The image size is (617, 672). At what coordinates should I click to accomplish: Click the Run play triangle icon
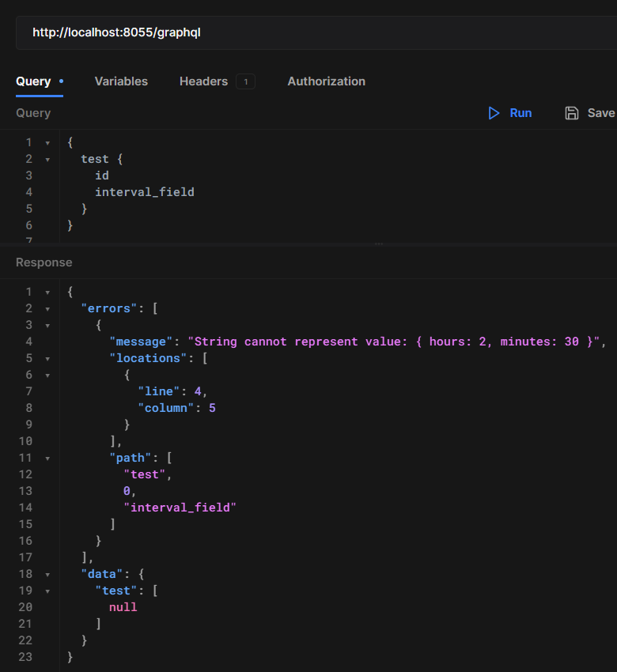point(494,112)
